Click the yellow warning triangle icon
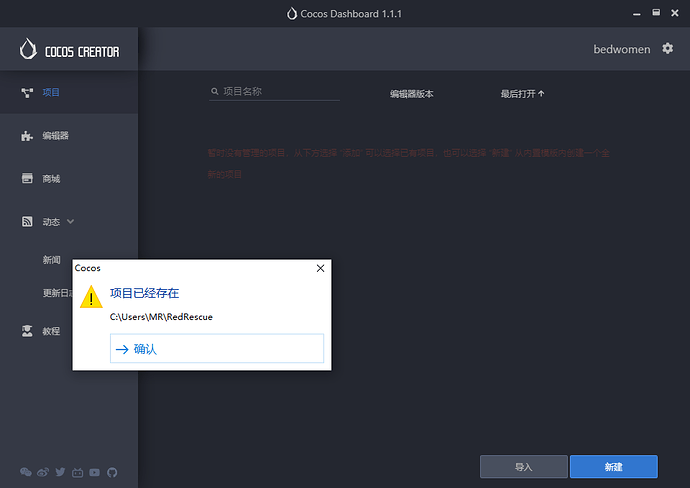This screenshot has width=690, height=488. pos(91,297)
